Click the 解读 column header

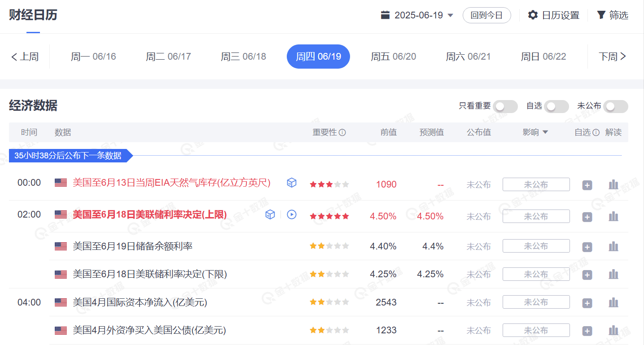coord(613,132)
